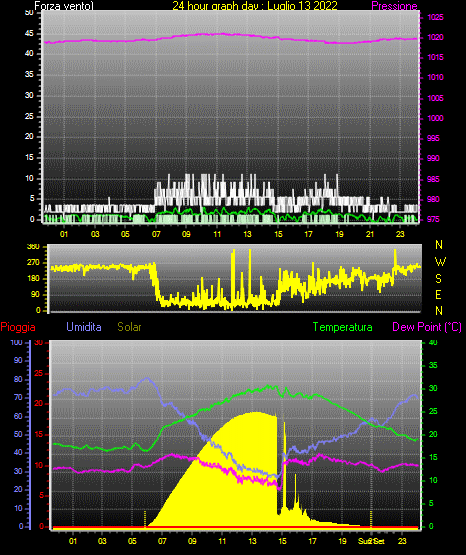The width and height of the screenshot is (466, 555).
Task: Click the 1020 pressure scale value
Action: click(435, 37)
